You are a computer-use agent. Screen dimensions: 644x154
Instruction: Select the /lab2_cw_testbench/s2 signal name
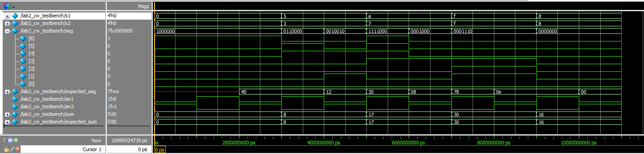pyautogui.click(x=46, y=23)
